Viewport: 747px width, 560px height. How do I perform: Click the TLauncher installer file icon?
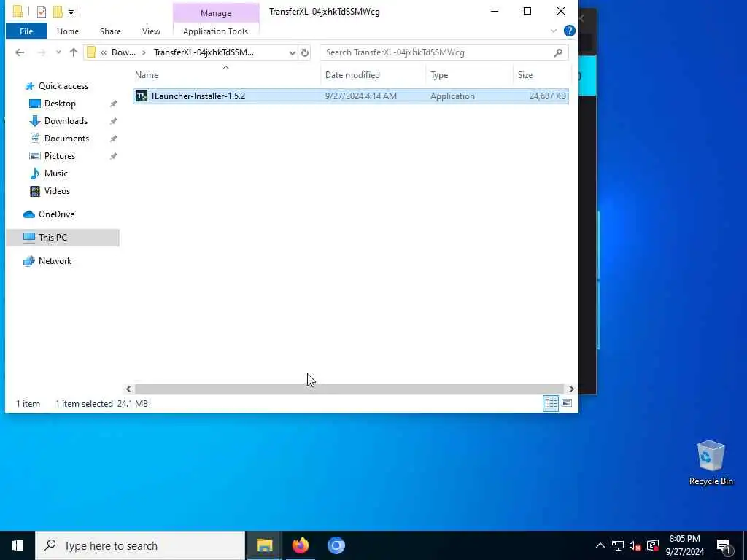142,96
